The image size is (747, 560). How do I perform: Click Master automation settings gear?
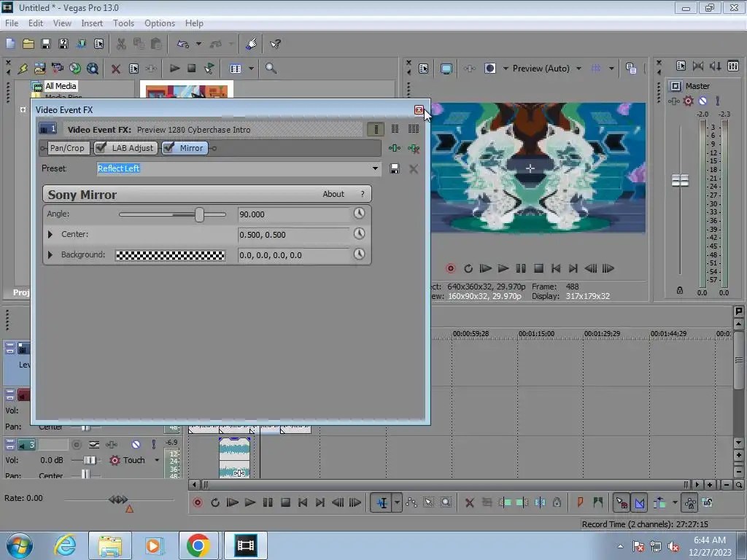tap(689, 101)
